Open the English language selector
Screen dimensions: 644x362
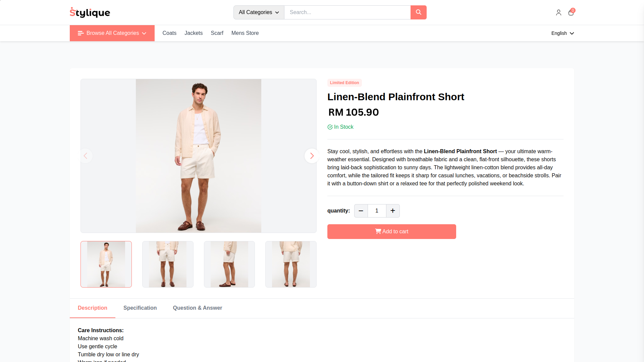[x=562, y=33]
